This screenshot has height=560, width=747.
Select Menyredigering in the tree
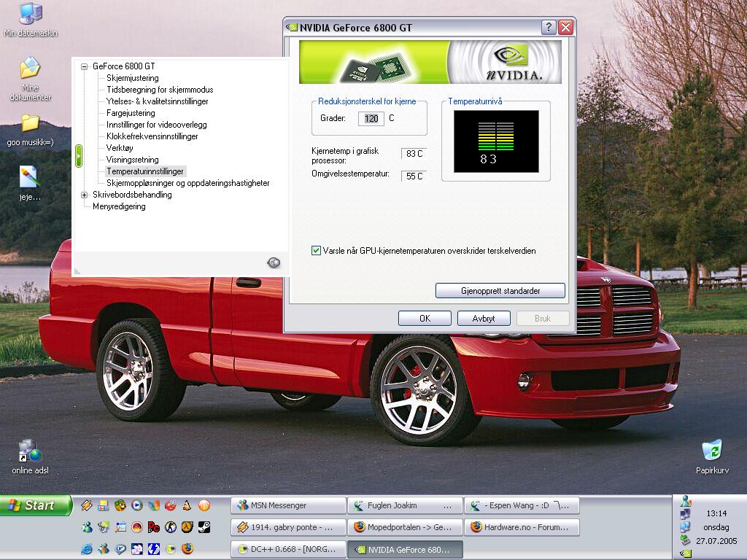119,206
